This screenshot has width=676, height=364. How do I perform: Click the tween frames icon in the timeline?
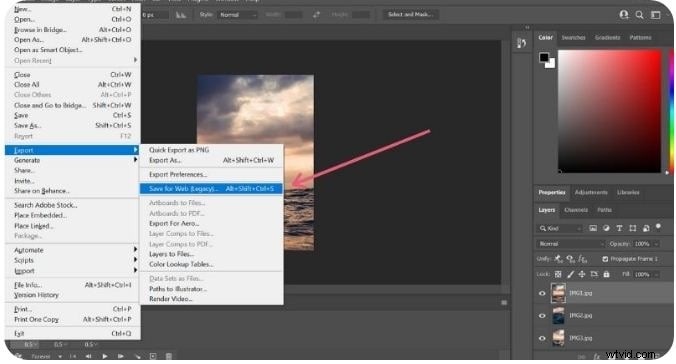[x=137, y=356]
